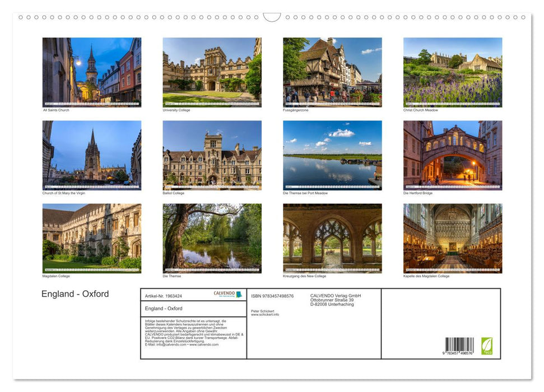Open the Christ Church Meadow photo
The height and width of the screenshot is (392, 544).
453,72
